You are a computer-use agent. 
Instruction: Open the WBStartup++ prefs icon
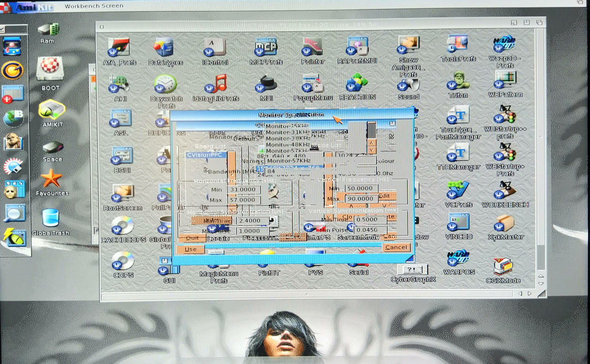tap(505, 115)
